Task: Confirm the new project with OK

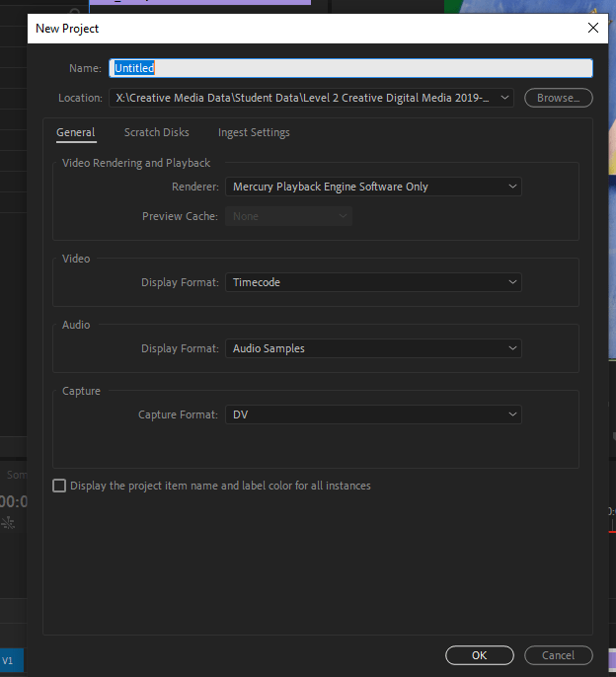Action: tap(479, 655)
